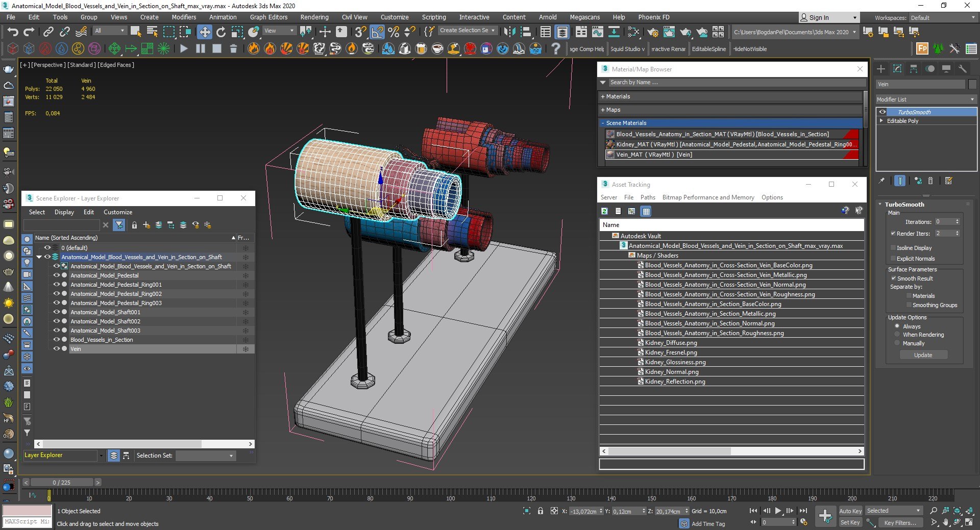Click the Refresh icon in Asset Tracking
The image size is (980, 530).
click(604, 211)
